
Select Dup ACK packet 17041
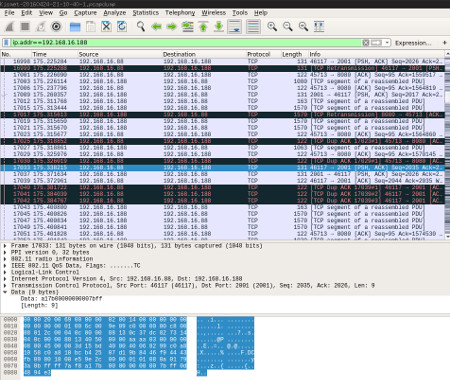(x=222, y=194)
